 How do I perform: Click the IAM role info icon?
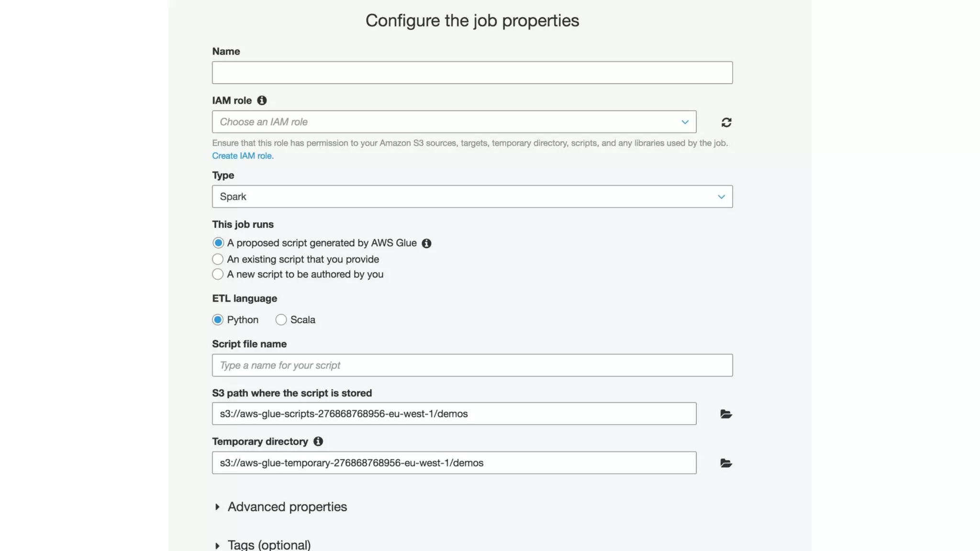[262, 100]
